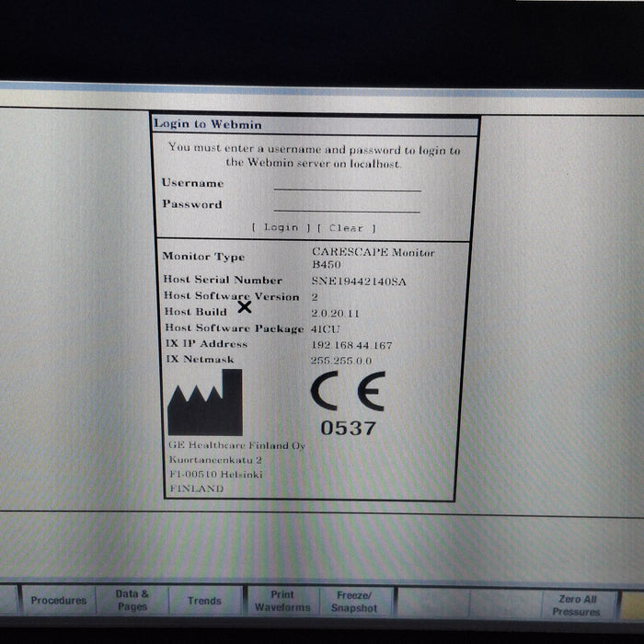The height and width of the screenshot is (644, 644).
Task: Click the 'Kuortaneenkatu 2' address line
Action: click(215, 460)
